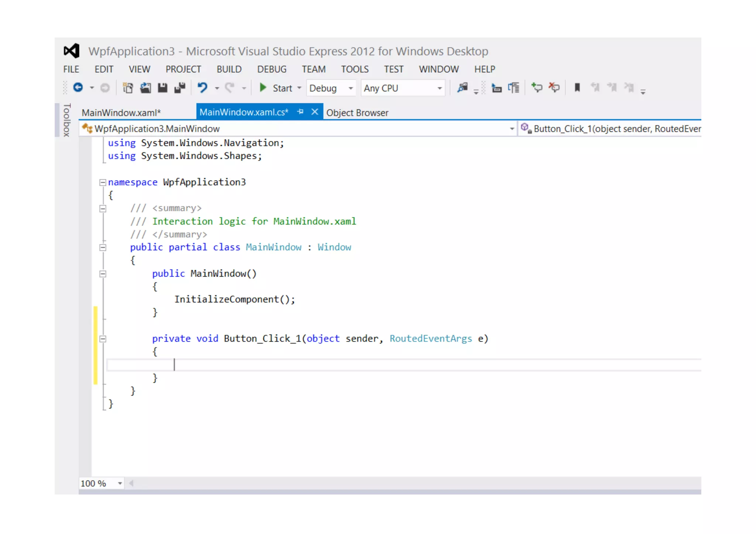Close the MainWindow.xaml.cs tab
The width and height of the screenshot is (756, 534).
click(315, 111)
